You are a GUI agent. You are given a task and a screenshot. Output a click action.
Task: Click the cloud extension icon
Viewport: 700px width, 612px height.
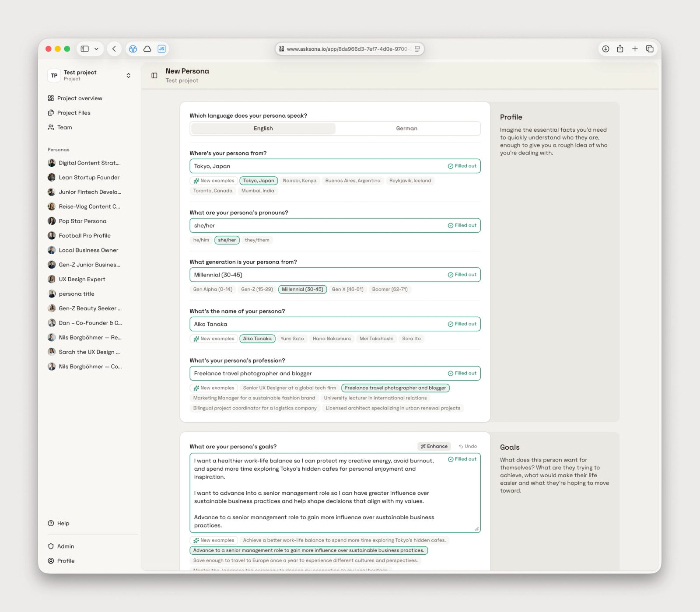click(x=147, y=49)
